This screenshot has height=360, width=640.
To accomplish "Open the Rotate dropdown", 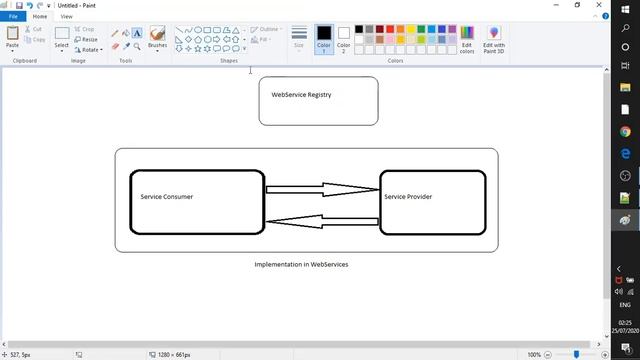I will click(89, 50).
